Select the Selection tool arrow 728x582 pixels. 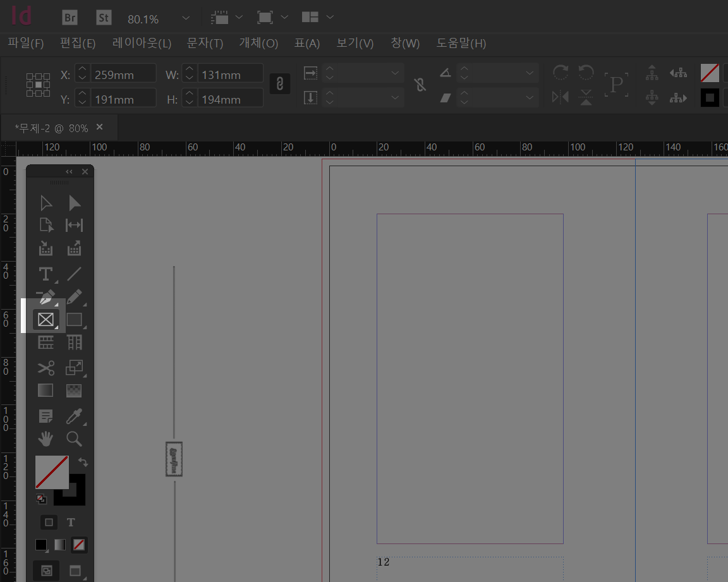pyautogui.click(x=45, y=203)
